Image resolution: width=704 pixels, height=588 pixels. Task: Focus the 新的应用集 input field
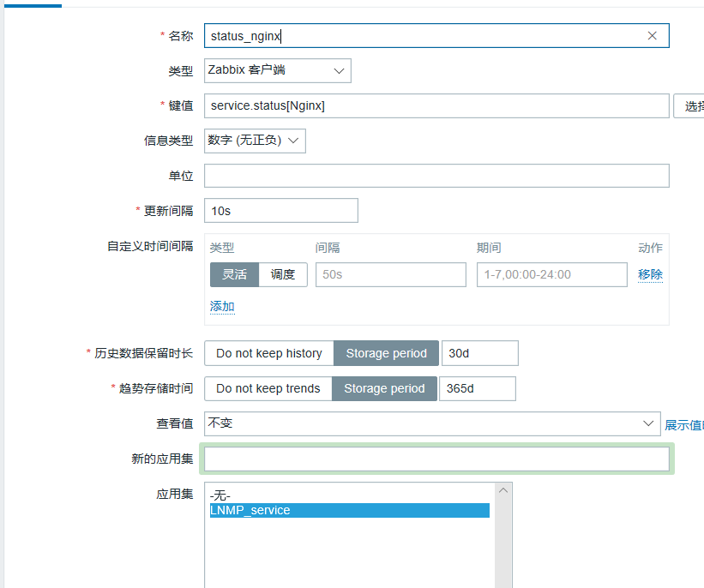[436, 459]
